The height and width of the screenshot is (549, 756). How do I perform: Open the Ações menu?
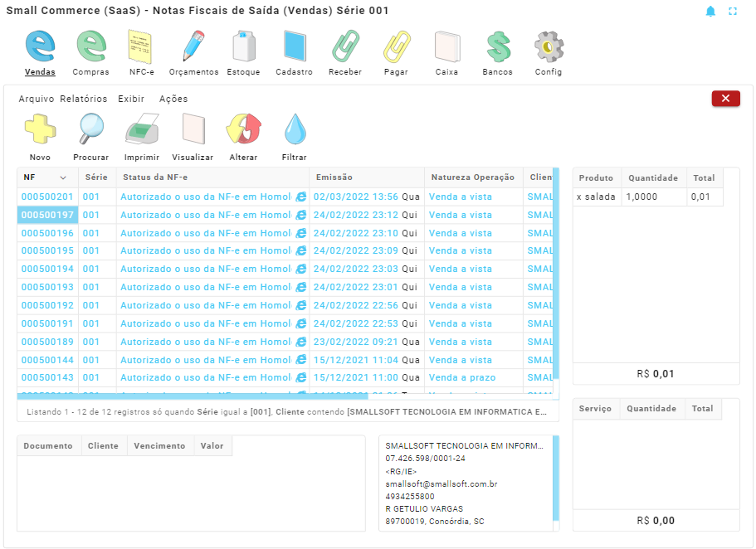pyautogui.click(x=173, y=99)
